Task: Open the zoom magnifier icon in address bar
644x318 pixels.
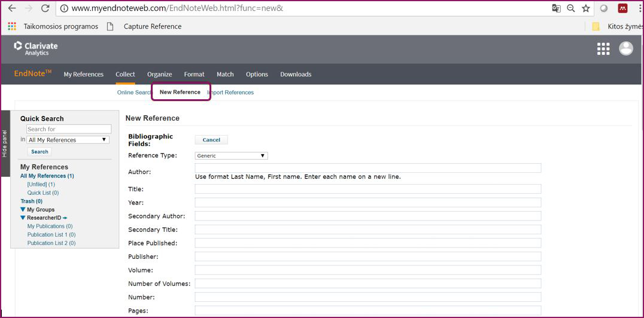Action: click(571, 8)
